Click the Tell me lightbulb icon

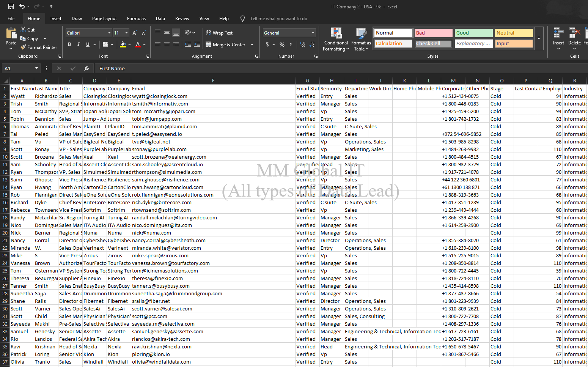pyautogui.click(x=242, y=19)
